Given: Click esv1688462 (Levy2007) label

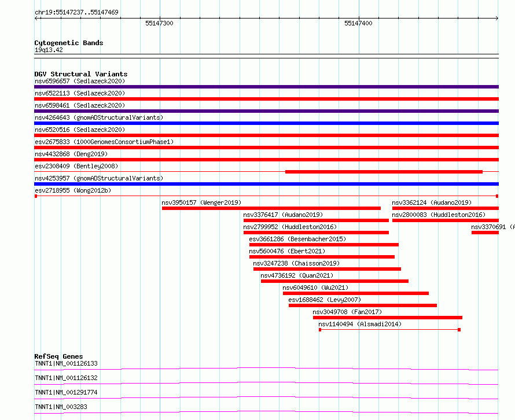Looking at the screenshot, I should pos(325,300).
